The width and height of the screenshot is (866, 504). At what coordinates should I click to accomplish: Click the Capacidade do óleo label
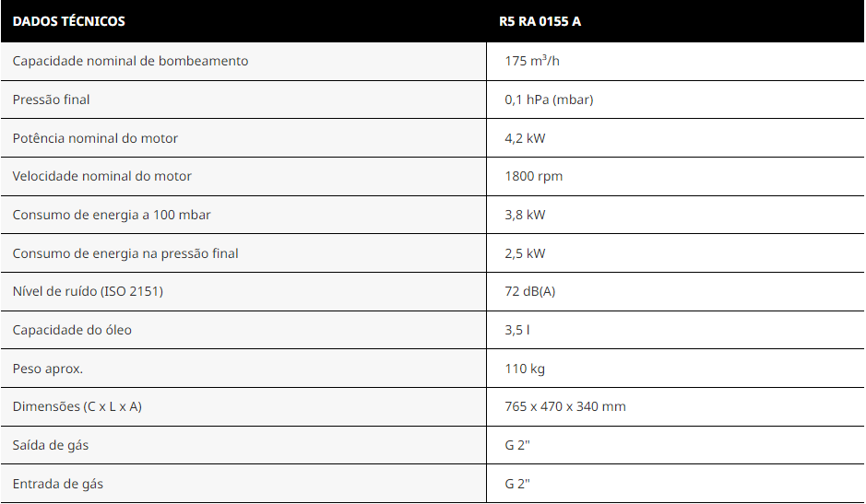coord(72,330)
